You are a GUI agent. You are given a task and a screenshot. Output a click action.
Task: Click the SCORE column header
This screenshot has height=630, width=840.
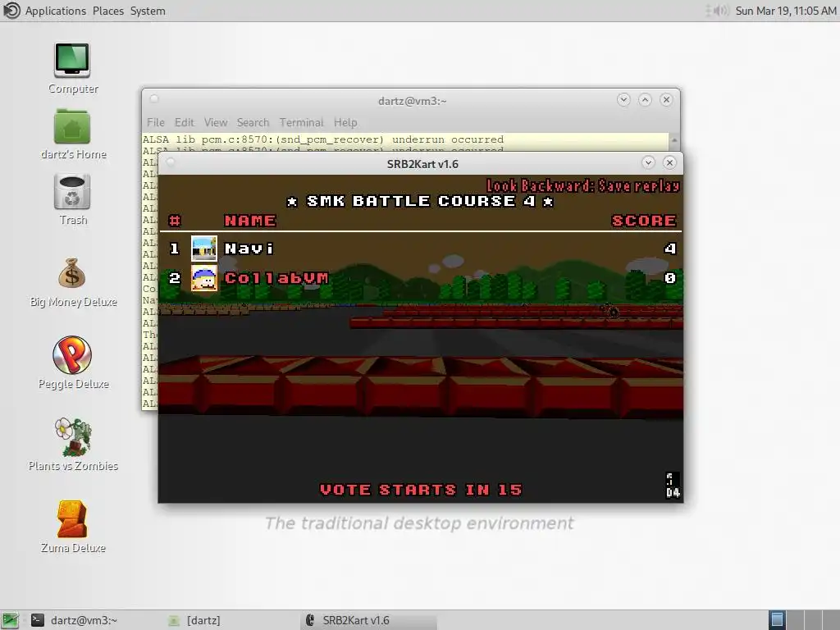tap(644, 221)
